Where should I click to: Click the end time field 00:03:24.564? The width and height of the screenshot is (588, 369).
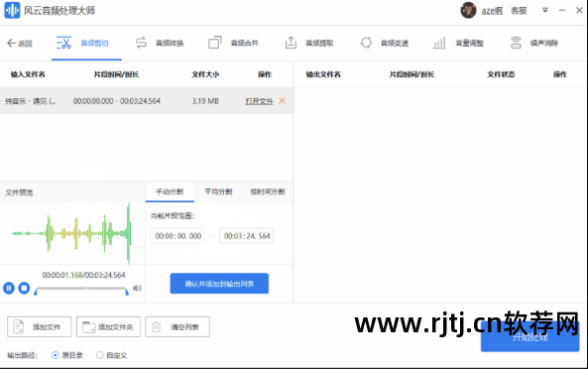[x=246, y=236]
